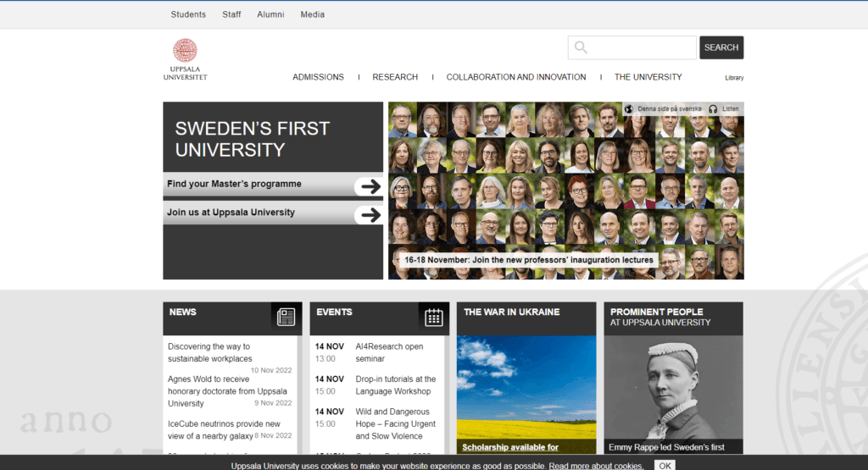Click the magnifying glass in search box
This screenshot has width=868, height=470.
pos(581,47)
